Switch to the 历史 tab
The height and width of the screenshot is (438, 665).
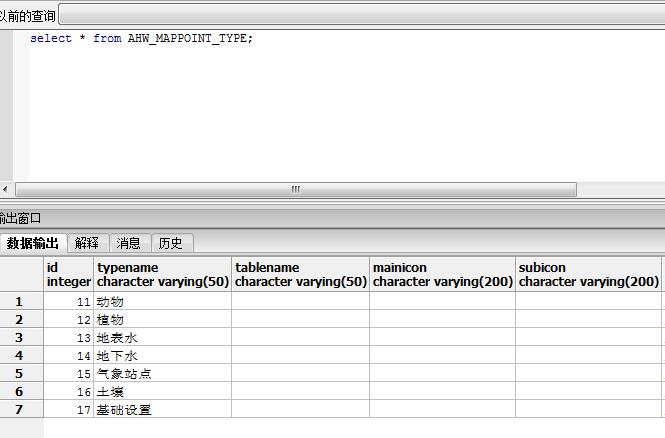click(171, 243)
